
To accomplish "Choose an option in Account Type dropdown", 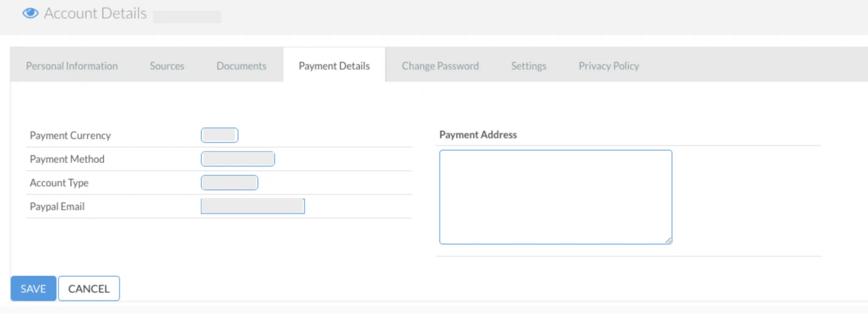I will 229,183.
